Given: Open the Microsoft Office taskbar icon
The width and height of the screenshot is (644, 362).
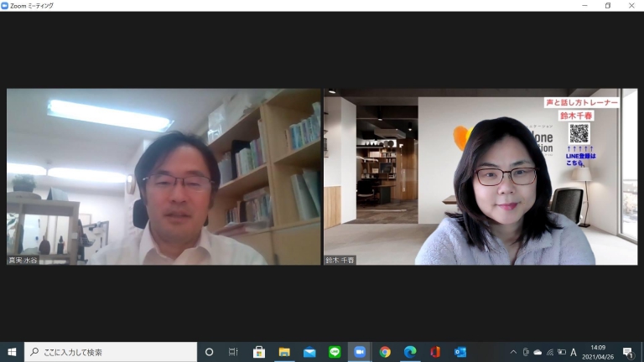Looking at the screenshot, I should click(435, 352).
